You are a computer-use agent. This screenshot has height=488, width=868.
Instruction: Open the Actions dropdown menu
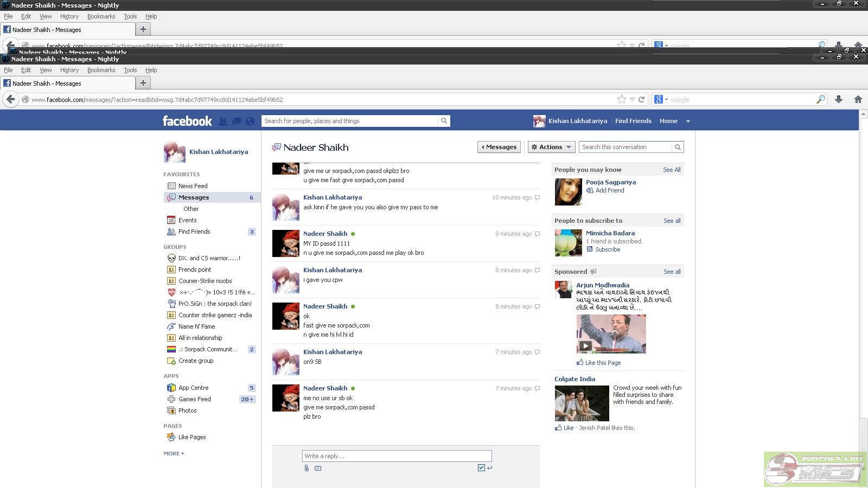coord(551,147)
